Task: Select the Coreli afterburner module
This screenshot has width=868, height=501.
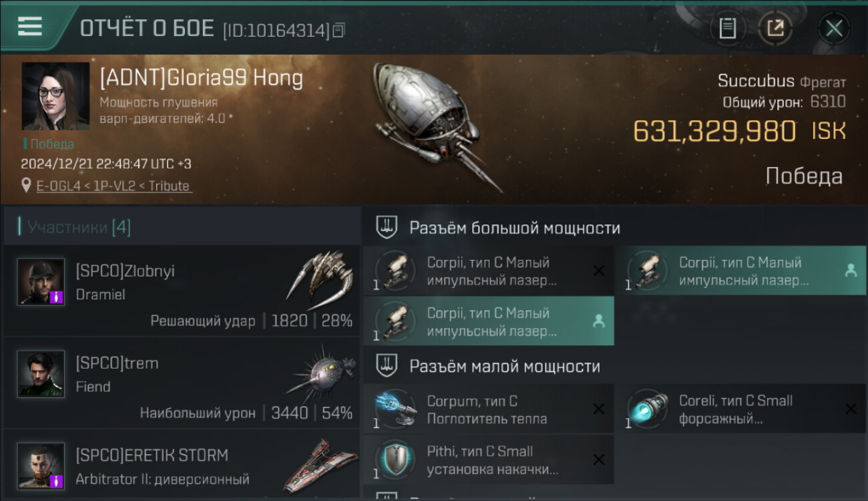Action: [740, 409]
